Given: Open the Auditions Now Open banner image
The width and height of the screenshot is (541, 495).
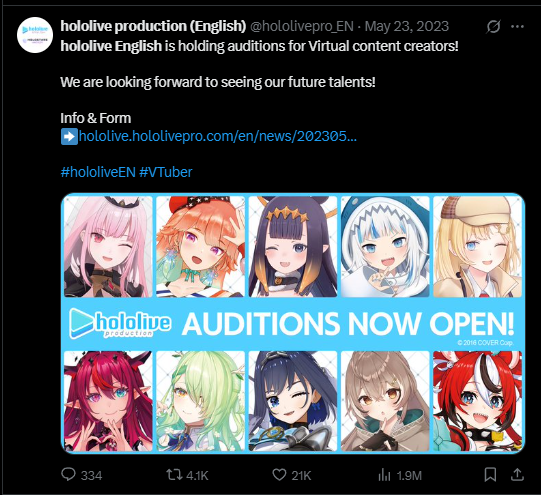Looking at the screenshot, I should 293,323.
